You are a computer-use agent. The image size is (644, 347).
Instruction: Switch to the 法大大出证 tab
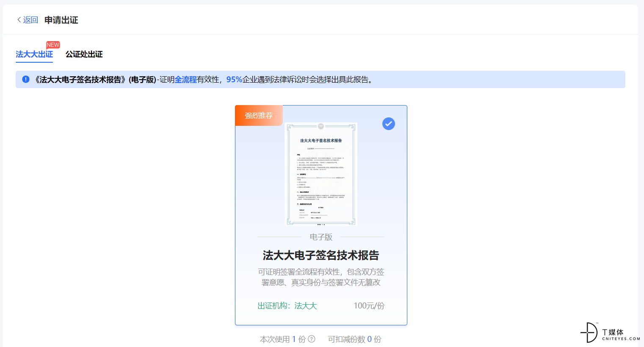34,54
